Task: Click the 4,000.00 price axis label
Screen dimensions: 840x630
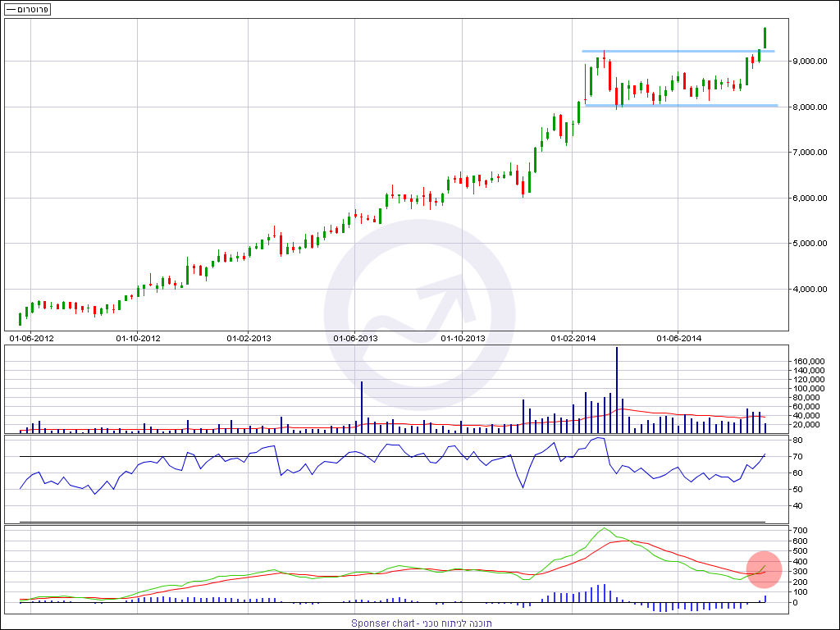Action: coord(808,289)
